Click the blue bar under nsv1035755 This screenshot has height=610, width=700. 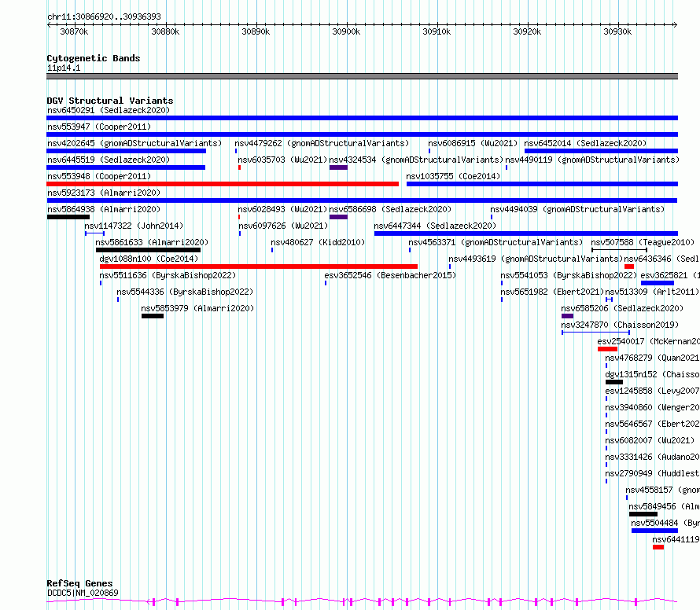tap(543, 184)
